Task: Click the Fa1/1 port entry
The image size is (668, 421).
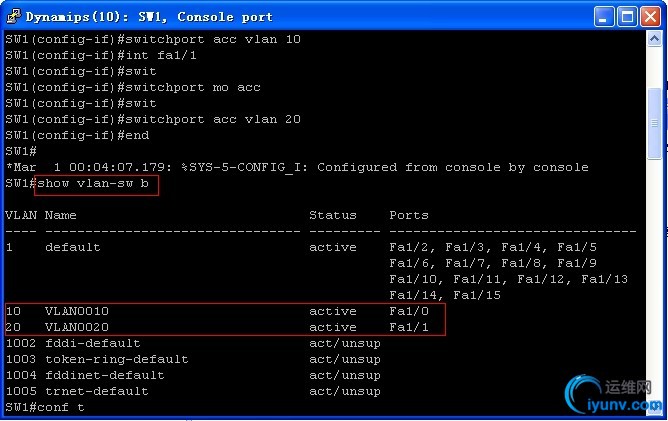Action: (409, 327)
